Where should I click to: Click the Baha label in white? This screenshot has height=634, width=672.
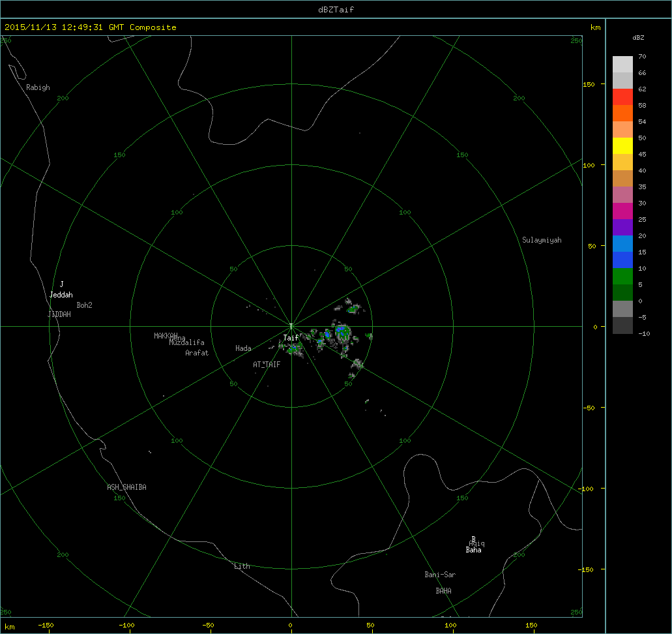coord(474,550)
